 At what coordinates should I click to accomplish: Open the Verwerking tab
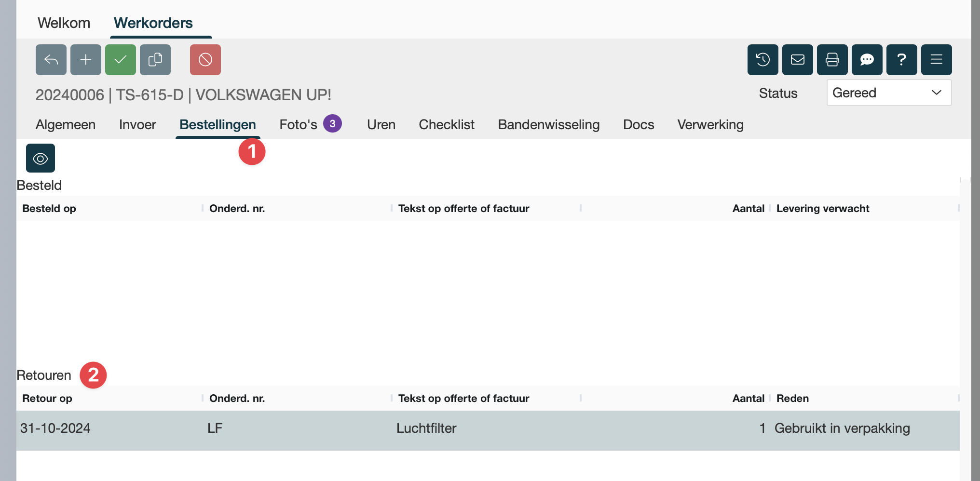point(710,124)
